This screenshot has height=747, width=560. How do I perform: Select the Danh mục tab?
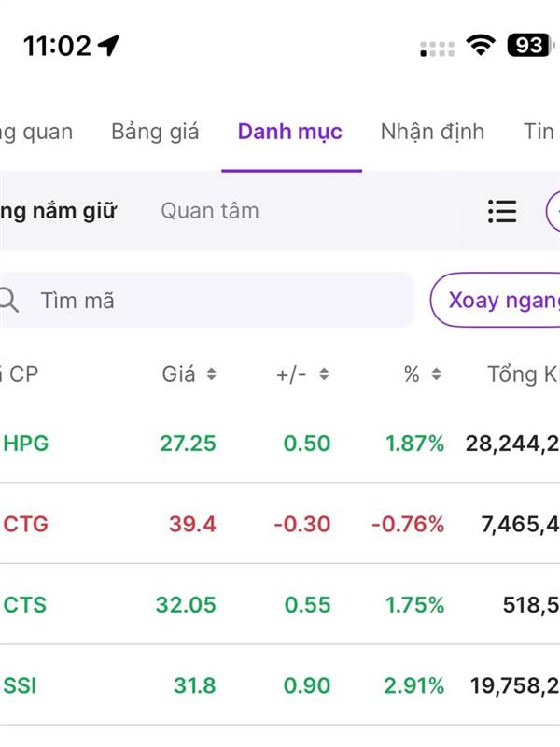[290, 132]
